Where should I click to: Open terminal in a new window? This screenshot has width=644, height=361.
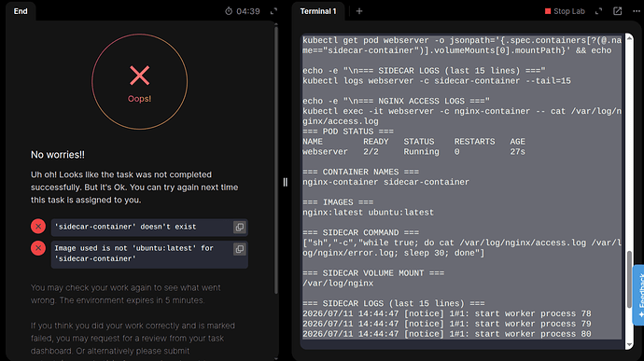[617, 11]
